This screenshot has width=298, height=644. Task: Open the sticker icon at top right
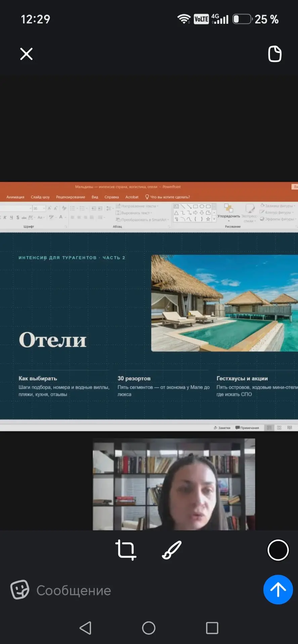(x=275, y=54)
